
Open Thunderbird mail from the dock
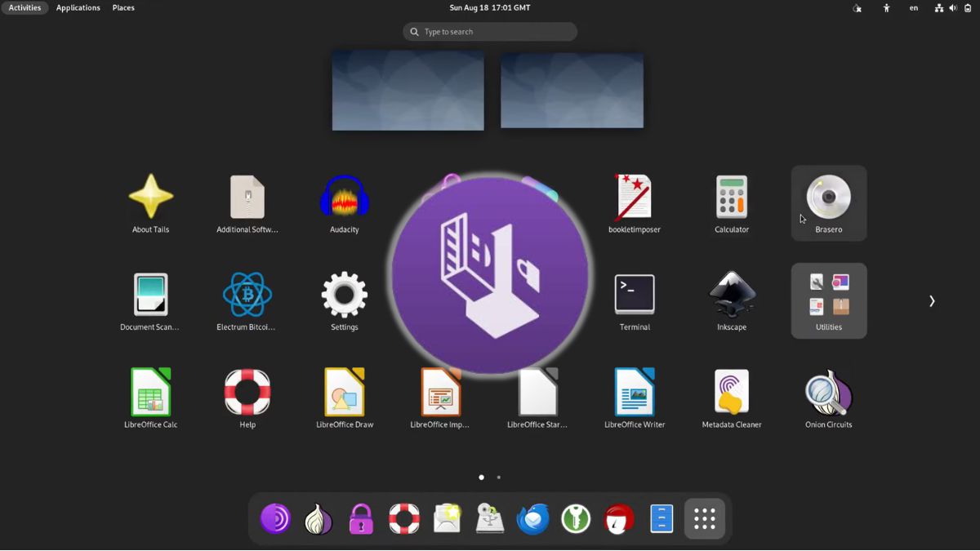click(x=532, y=518)
